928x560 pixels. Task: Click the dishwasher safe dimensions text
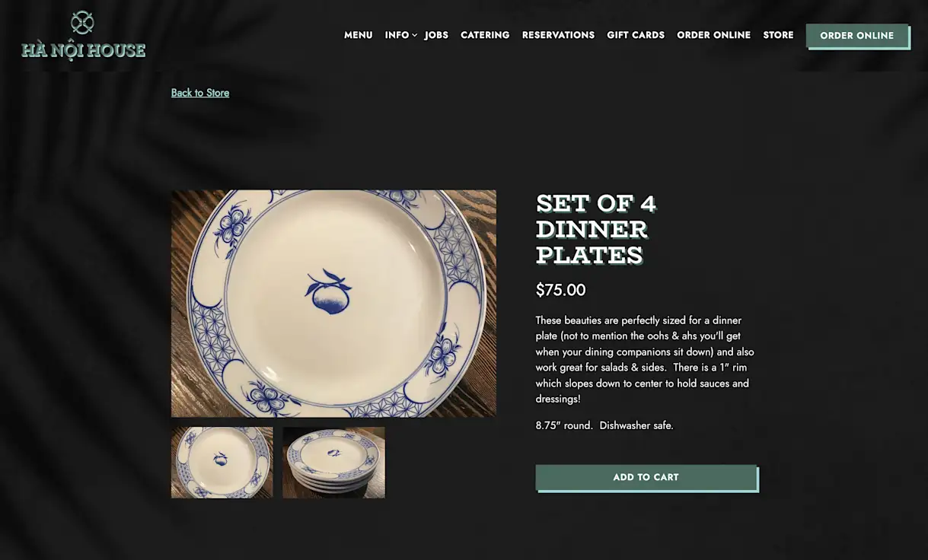[604, 425]
